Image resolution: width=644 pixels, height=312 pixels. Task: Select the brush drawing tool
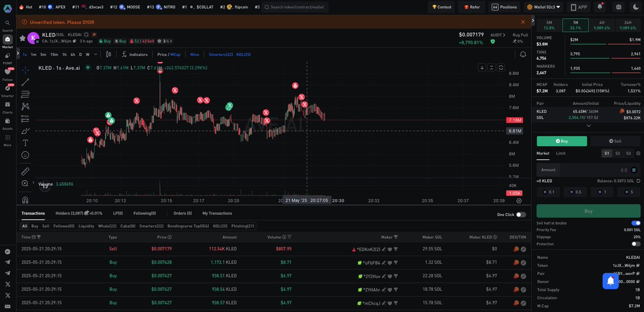coord(25,130)
